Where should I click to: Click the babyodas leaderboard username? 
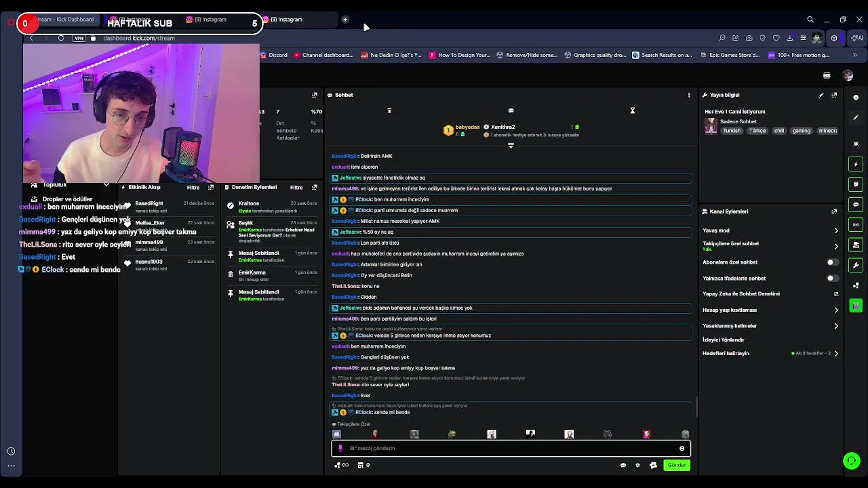tap(468, 127)
